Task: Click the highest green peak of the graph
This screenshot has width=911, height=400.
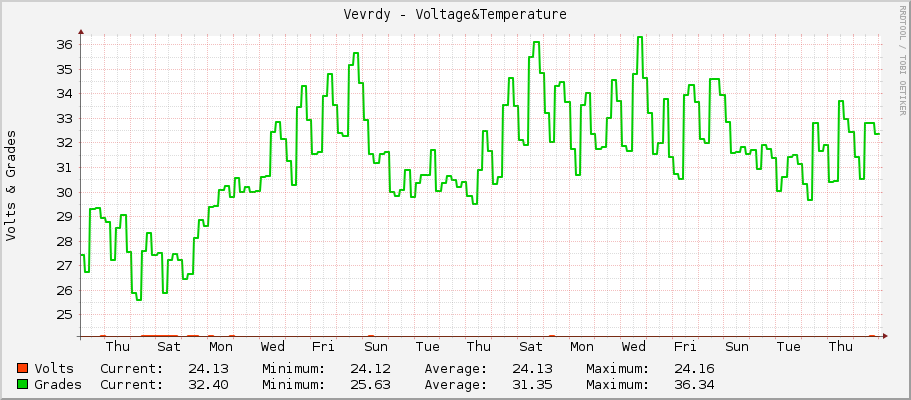Action: pyautogui.click(x=639, y=38)
